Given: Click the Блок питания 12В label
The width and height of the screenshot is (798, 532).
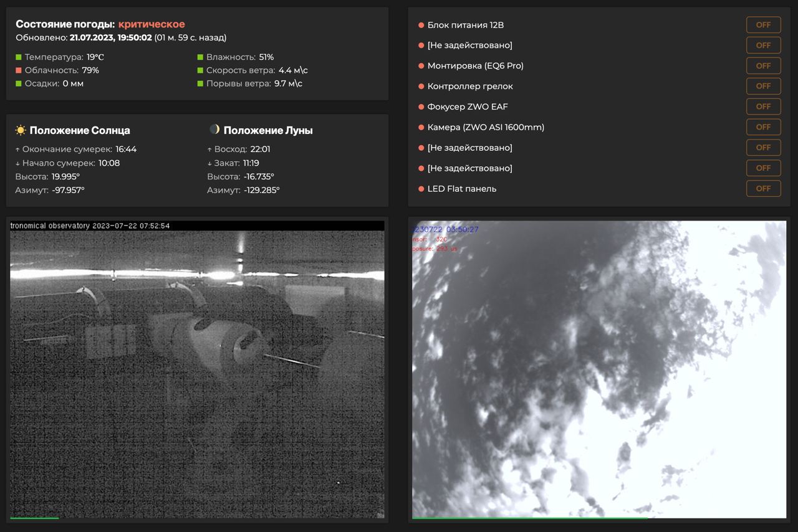Looking at the screenshot, I should [x=466, y=25].
